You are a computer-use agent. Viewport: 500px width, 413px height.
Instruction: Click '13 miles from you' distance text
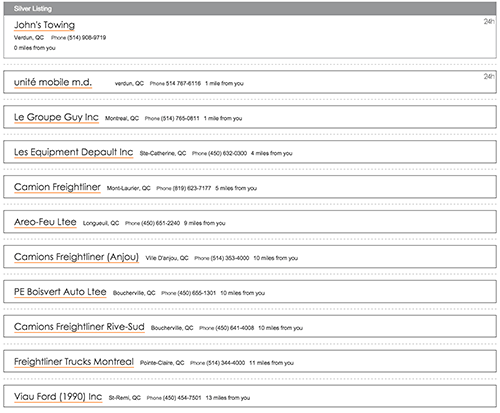228,398
